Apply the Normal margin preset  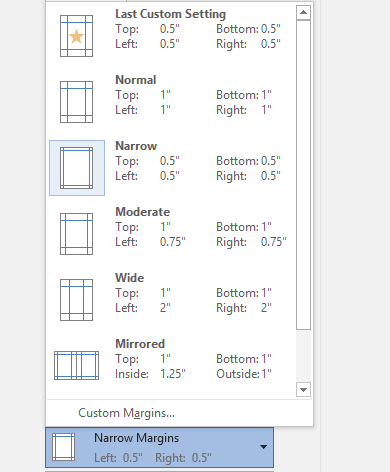tap(170, 102)
